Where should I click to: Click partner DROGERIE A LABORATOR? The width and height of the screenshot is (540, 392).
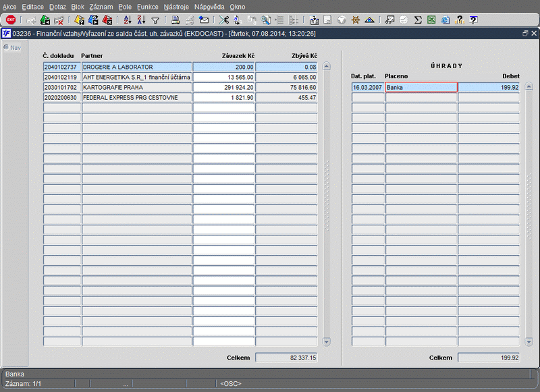[x=137, y=67]
